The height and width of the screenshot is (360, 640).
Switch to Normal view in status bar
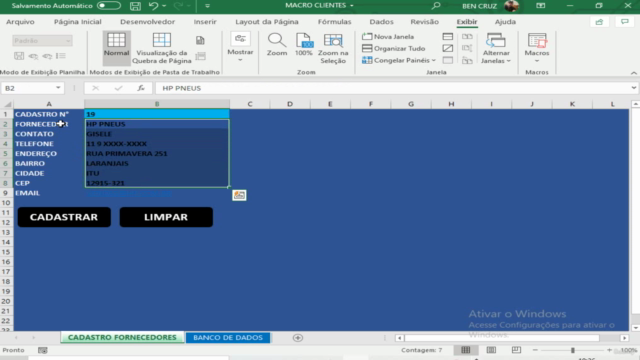(x=465, y=350)
